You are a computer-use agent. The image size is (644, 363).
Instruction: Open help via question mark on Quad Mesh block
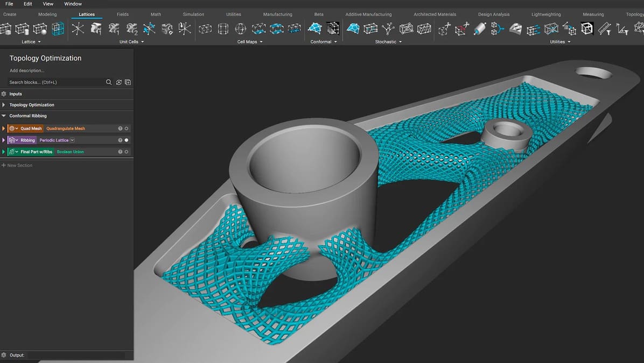pyautogui.click(x=121, y=128)
